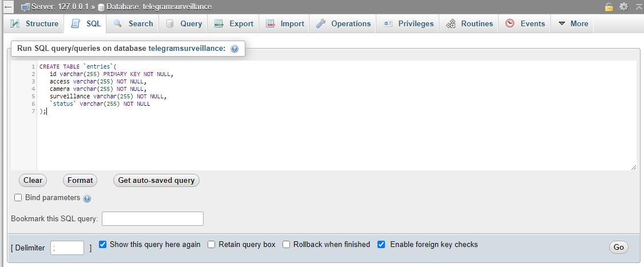644x267 pixels.
Task: Disable Enable foreign key checks checkbox
Action: [x=381, y=244]
